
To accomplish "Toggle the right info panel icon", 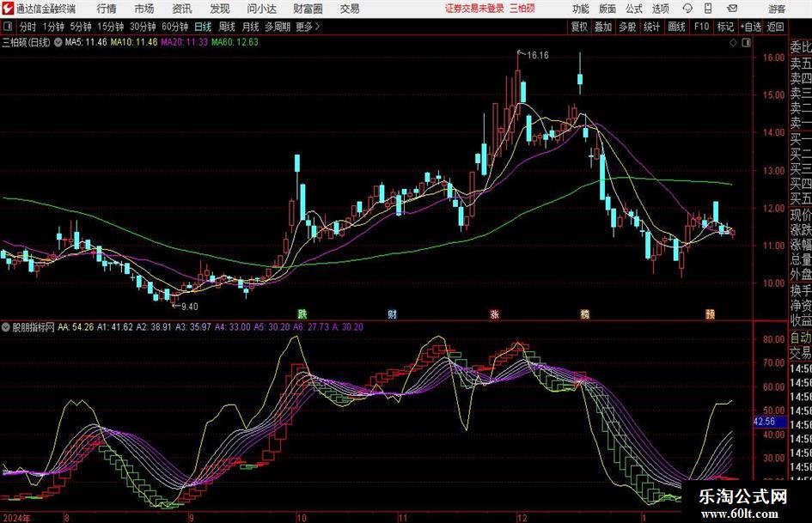I will (x=746, y=43).
